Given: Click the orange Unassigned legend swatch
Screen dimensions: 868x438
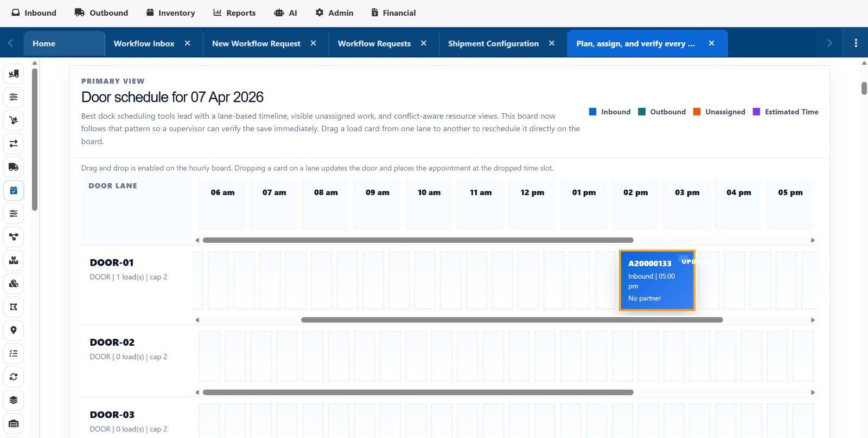Looking at the screenshot, I should tap(697, 112).
